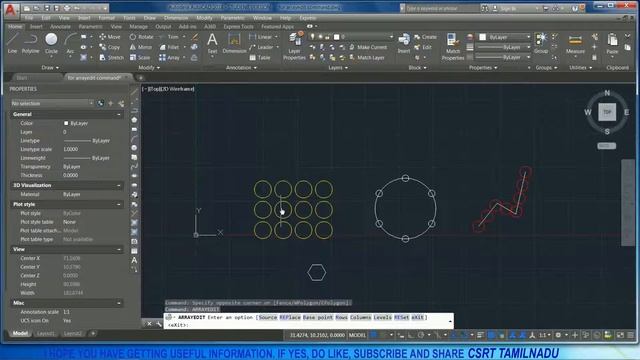Screen dimensions: 640x360
Task: Click the Array tool
Action: click(x=169, y=58)
